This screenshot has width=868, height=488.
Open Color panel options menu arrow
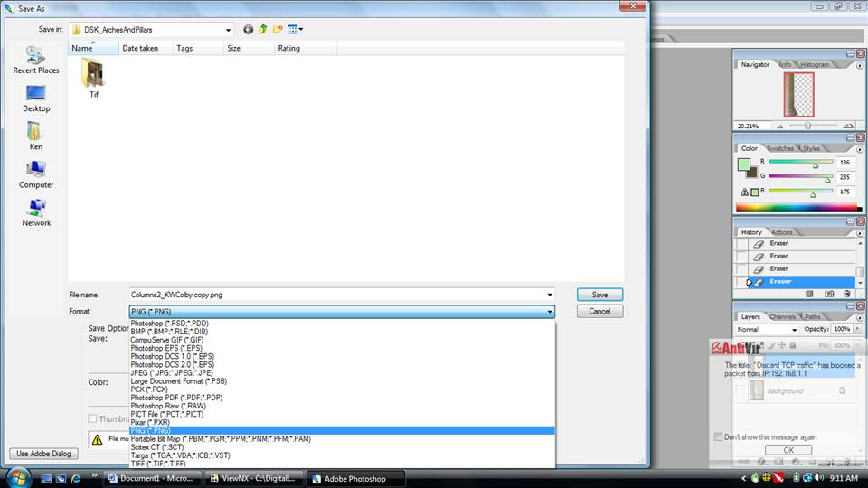coord(860,149)
